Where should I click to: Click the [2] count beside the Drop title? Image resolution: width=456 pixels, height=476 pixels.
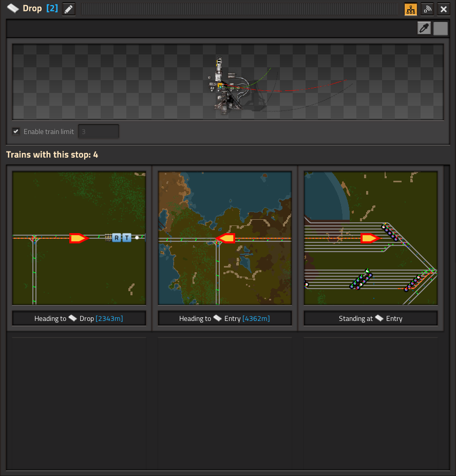(x=52, y=9)
